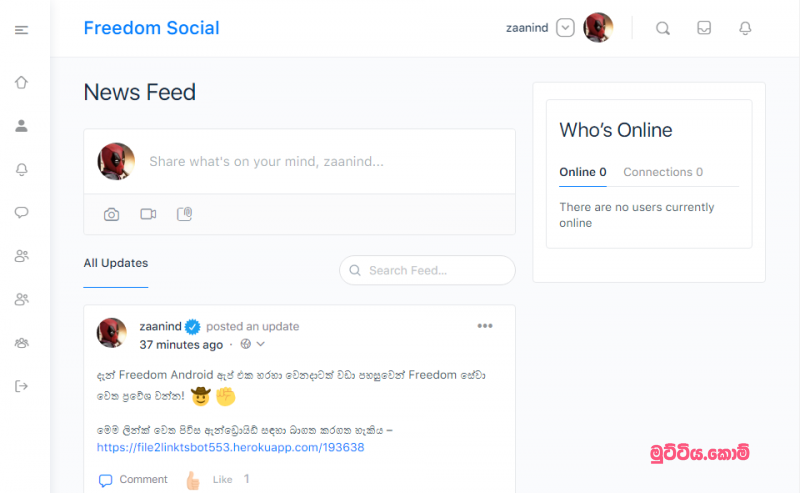Select the All Updates tab
This screenshot has width=800, height=493.
coord(116,263)
